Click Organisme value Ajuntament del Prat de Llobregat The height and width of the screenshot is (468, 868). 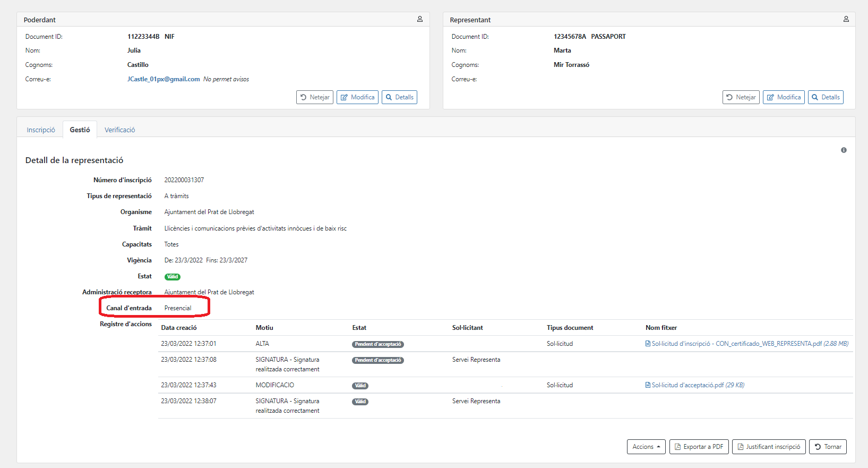(209, 212)
